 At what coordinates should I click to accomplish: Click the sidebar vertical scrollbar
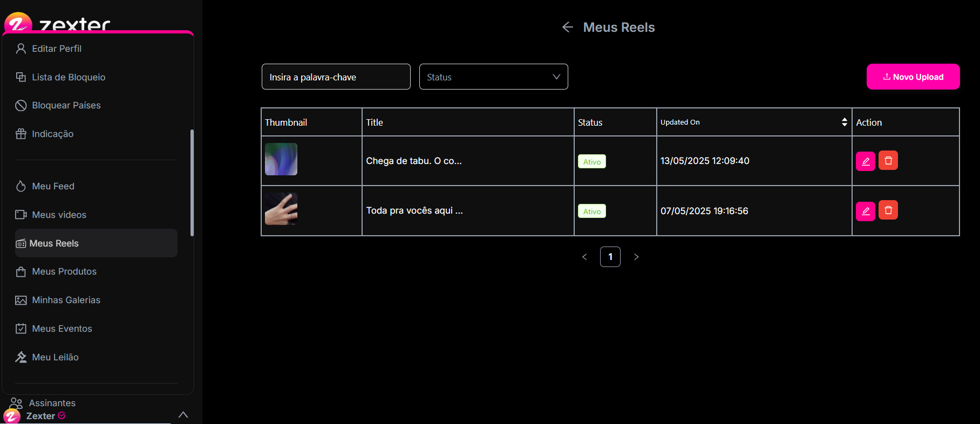[x=192, y=182]
